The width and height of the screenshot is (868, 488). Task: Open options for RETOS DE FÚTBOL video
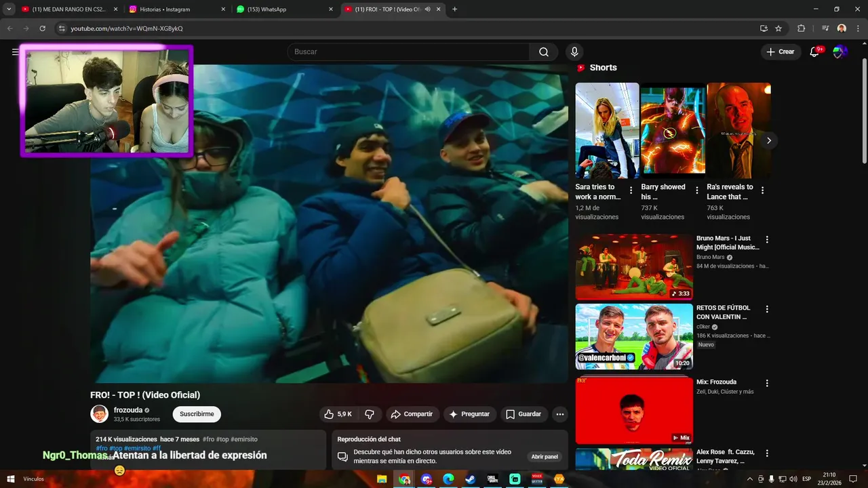(767, 309)
